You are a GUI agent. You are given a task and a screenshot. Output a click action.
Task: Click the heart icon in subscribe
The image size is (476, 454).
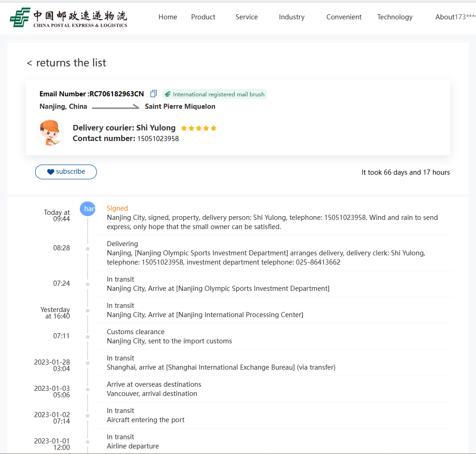(50, 172)
